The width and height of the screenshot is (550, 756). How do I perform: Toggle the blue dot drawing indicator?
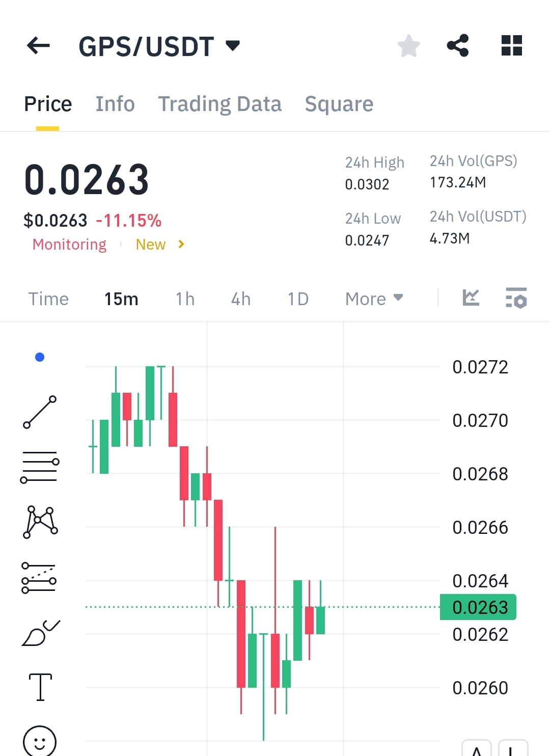[x=39, y=357]
